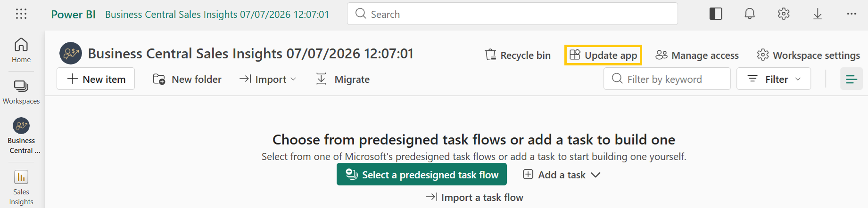Focus the Filter by keyword field
The width and height of the screenshot is (868, 208).
point(667,79)
